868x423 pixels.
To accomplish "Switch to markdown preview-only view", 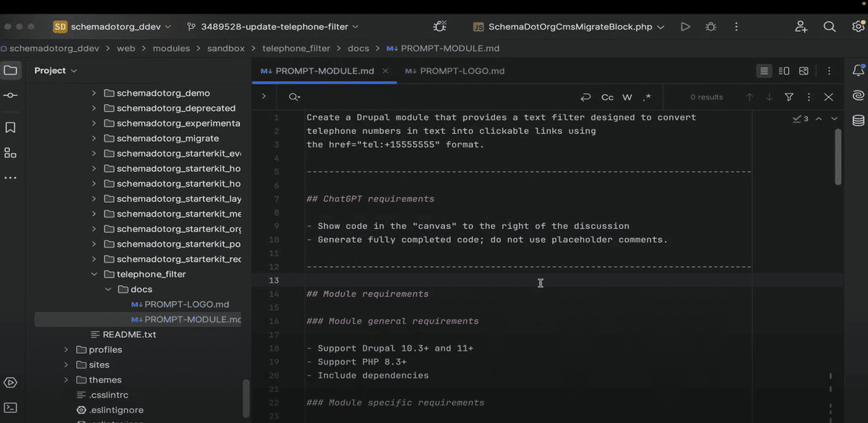I will click(804, 71).
